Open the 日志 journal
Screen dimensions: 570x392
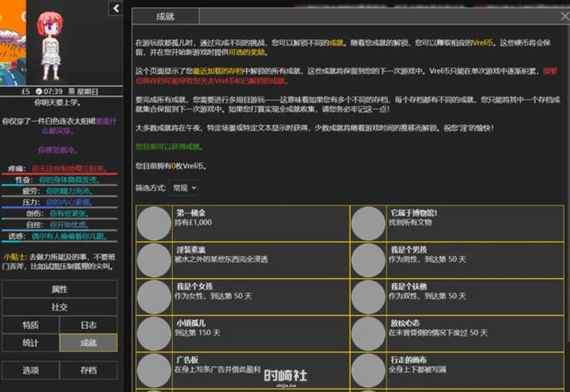[x=88, y=325]
